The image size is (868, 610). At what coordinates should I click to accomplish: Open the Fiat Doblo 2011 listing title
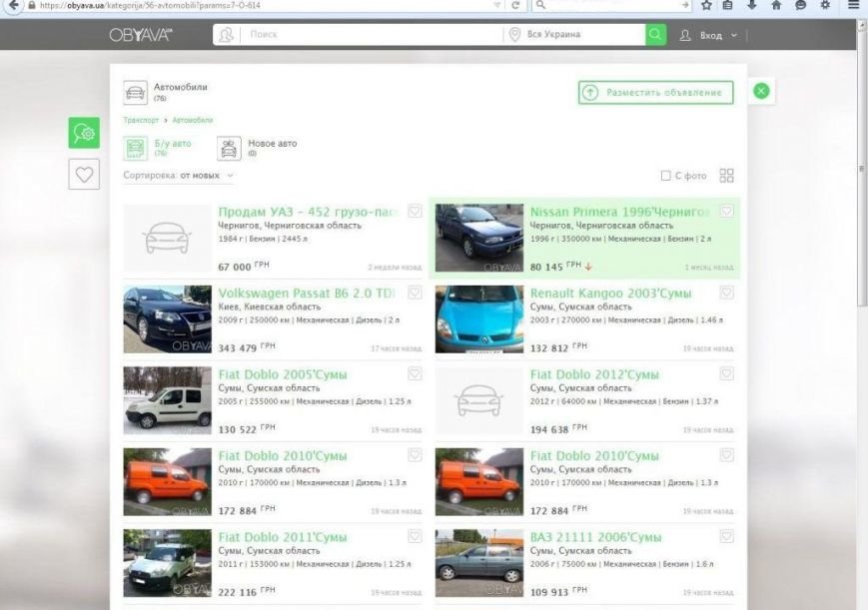[283, 537]
